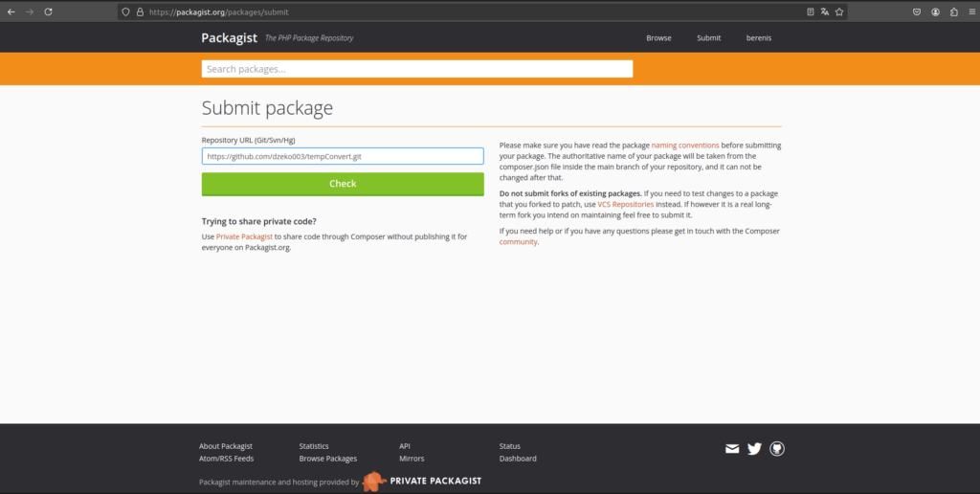Bookmark this page with the star icon

click(x=839, y=11)
